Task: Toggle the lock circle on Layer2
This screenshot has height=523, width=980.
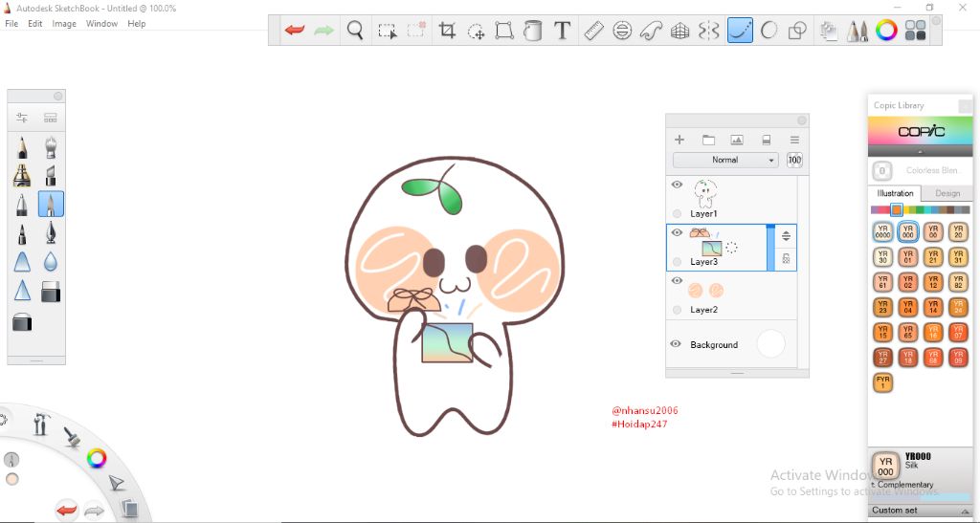Action: click(677, 310)
